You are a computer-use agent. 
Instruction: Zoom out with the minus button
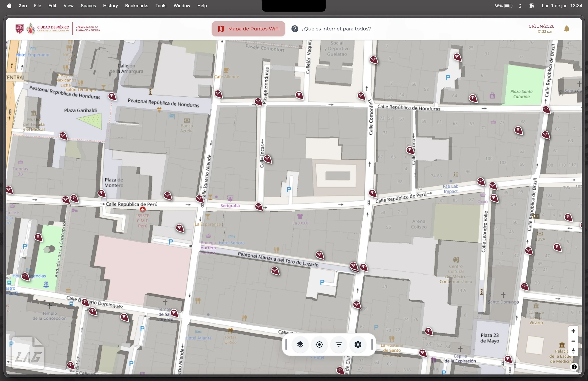pyautogui.click(x=573, y=341)
